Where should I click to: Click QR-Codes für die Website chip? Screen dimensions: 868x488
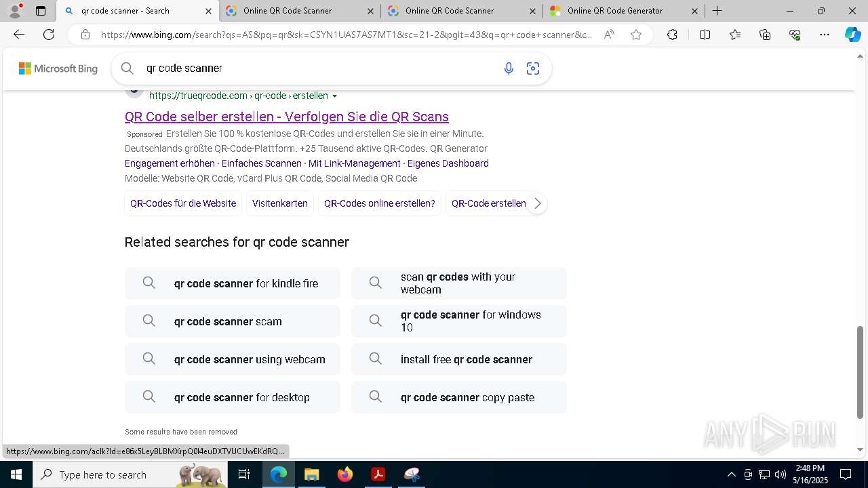click(x=183, y=203)
